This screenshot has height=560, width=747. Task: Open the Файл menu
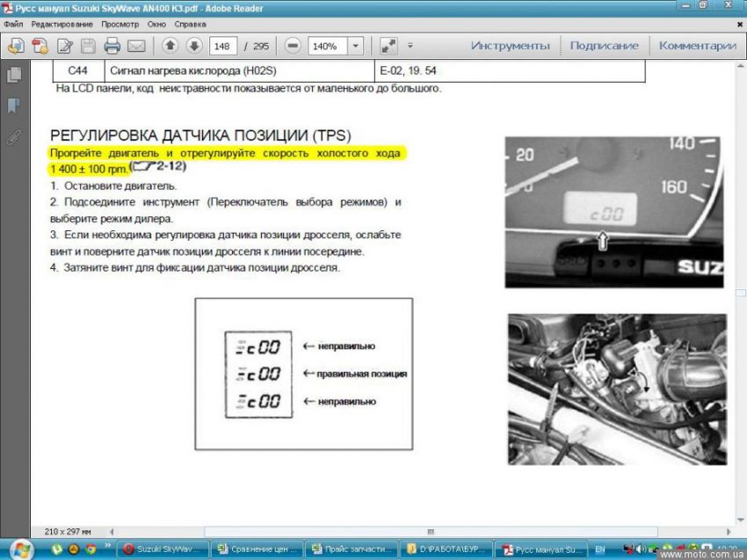click(13, 25)
